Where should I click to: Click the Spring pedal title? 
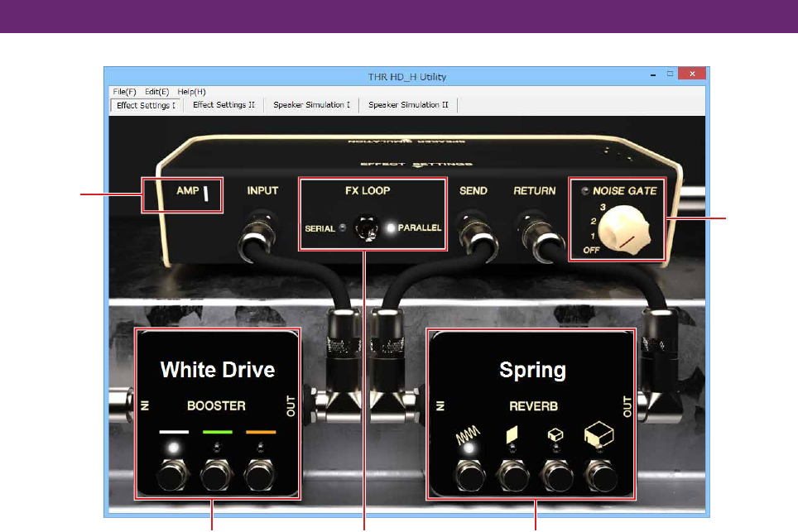click(x=532, y=371)
